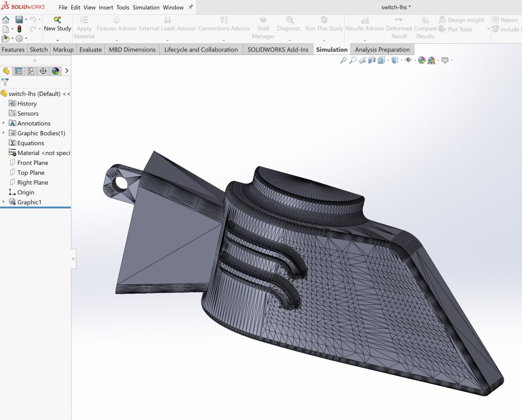Select Front Plane in feature tree
Viewport: 522px width, 420px height.
(x=33, y=163)
